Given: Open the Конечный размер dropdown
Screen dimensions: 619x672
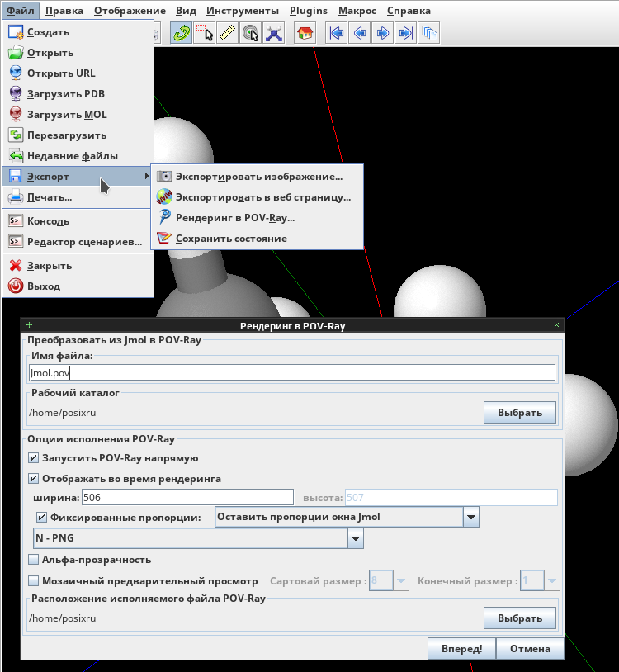Looking at the screenshot, I should pos(540,580).
